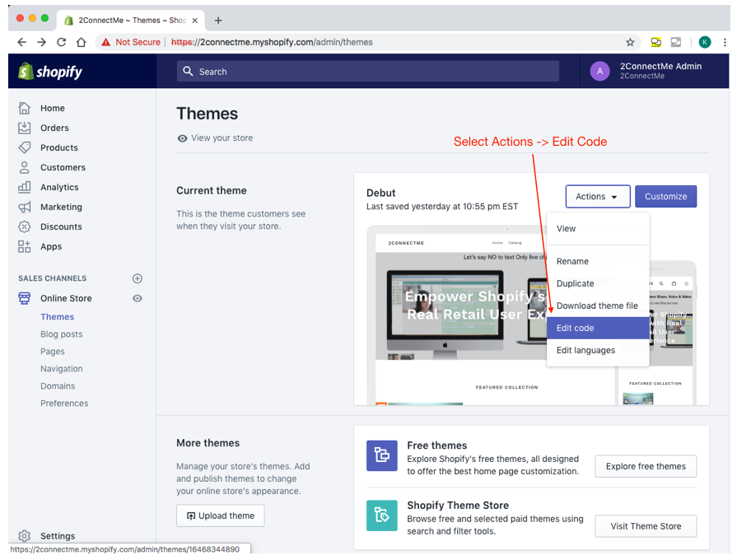This screenshot has width=737, height=560.
Task: Click the Customize button
Action: coord(665,197)
